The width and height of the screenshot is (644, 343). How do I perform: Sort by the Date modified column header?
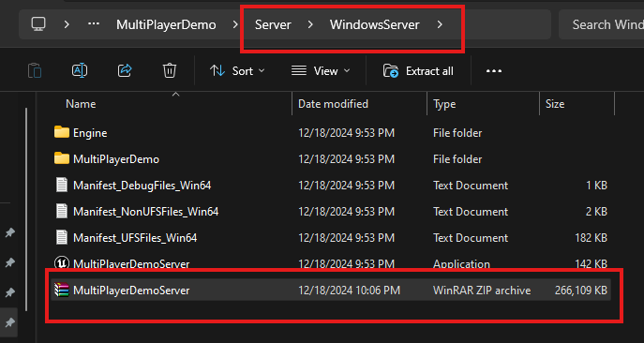(x=333, y=104)
